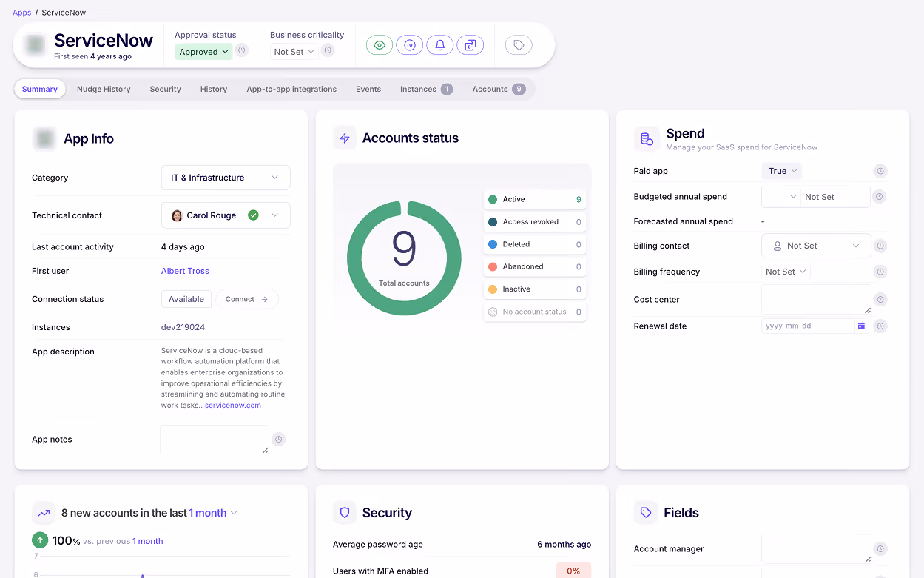The width and height of the screenshot is (924, 578).
Task: Expand the 1 month period selector
Action: pyautogui.click(x=213, y=513)
